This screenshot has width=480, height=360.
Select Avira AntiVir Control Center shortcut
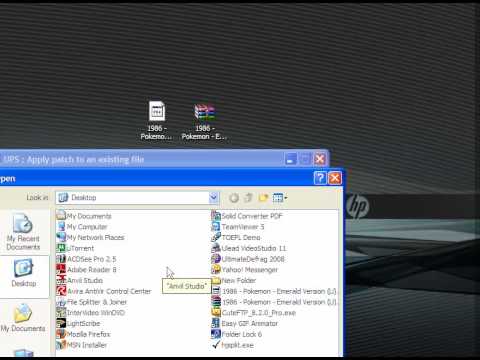pyautogui.click(x=104, y=291)
